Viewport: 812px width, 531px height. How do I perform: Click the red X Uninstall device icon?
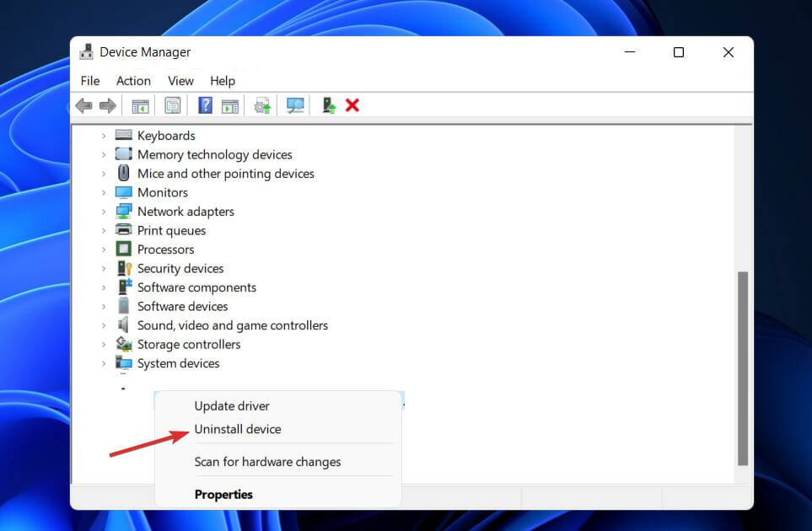(352, 105)
